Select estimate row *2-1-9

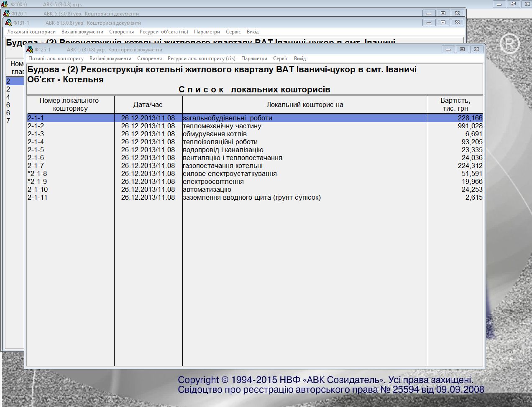[255, 181]
